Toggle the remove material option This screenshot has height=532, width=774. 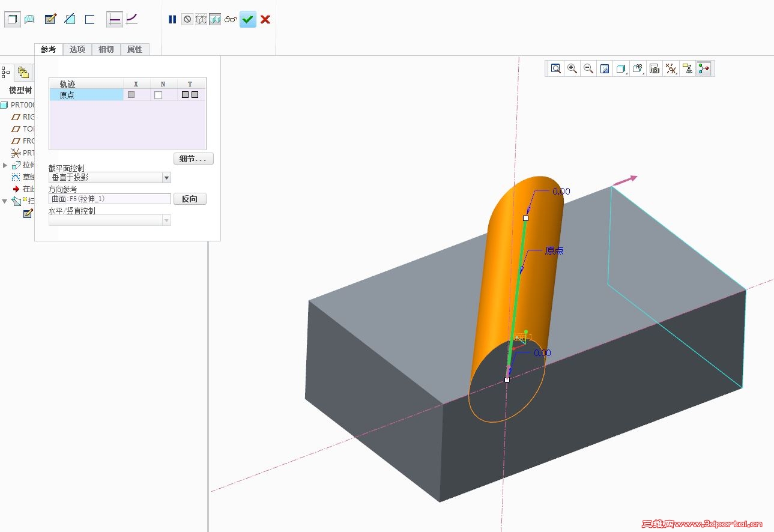70,19
